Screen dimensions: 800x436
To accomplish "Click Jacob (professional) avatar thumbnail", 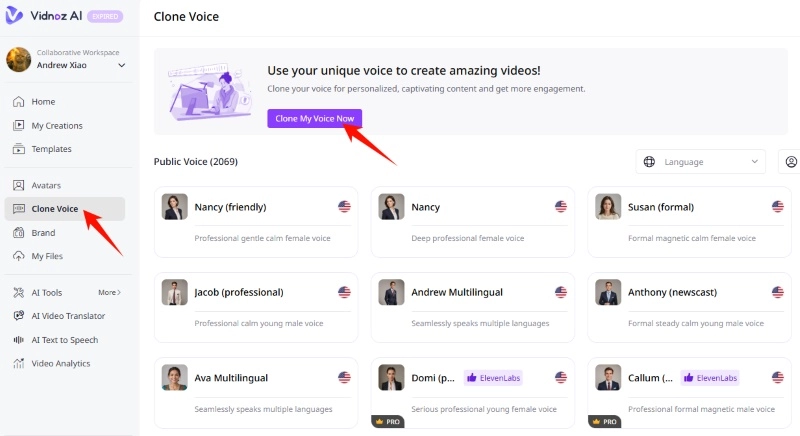I will point(175,292).
